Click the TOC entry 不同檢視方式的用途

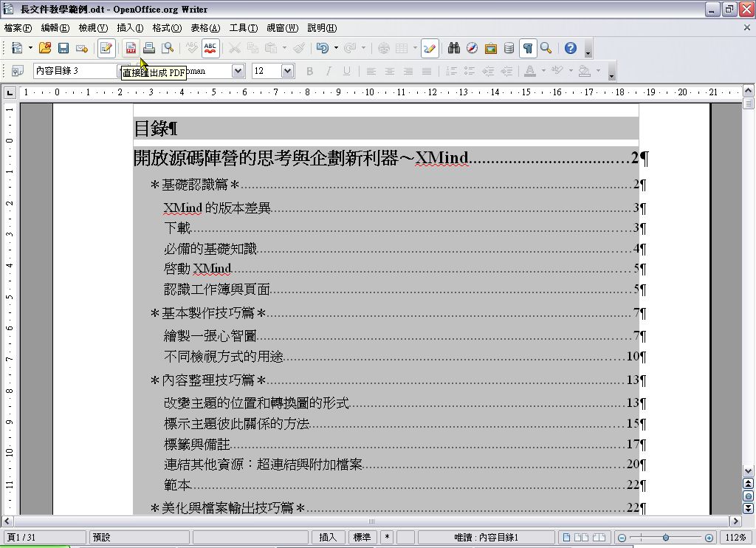pyautogui.click(x=223, y=356)
